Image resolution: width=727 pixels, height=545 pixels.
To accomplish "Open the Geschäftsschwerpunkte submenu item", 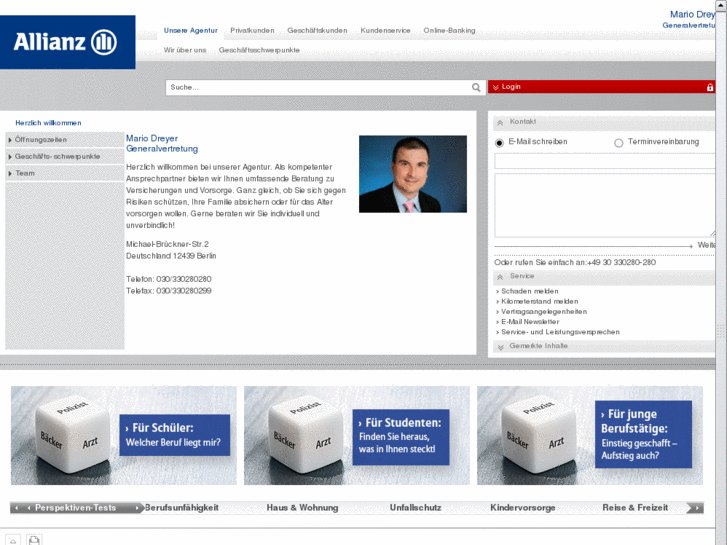I will pos(259,50).
